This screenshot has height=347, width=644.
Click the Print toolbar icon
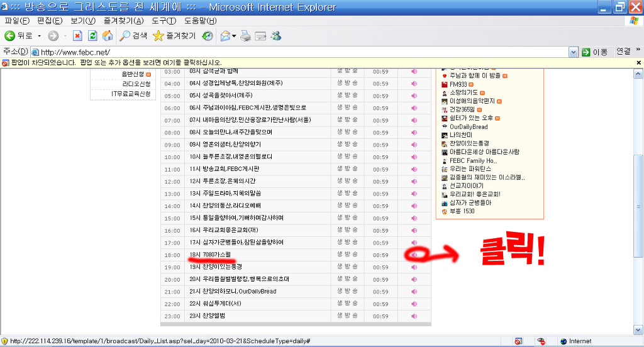click(246, 36)
